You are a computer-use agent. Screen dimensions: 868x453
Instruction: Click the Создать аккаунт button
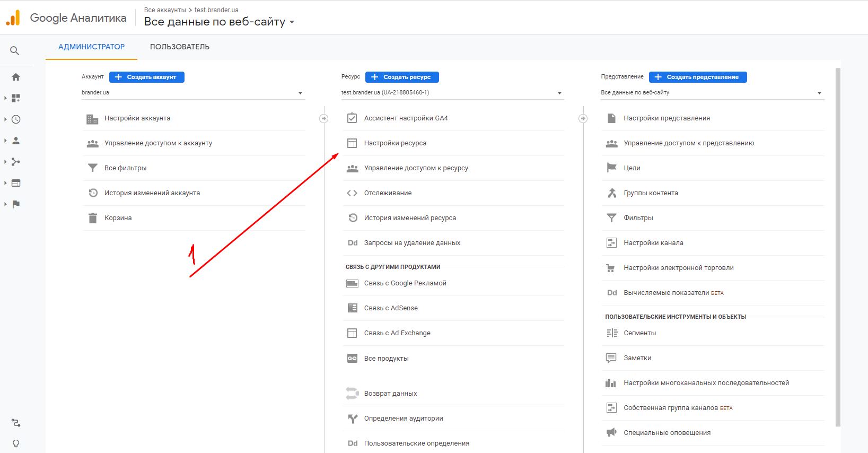tap(147, 77)
